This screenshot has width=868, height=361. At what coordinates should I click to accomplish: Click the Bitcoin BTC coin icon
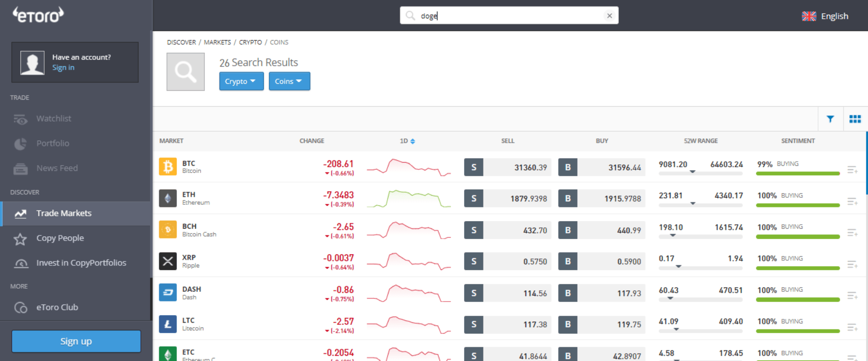(168, 167)
